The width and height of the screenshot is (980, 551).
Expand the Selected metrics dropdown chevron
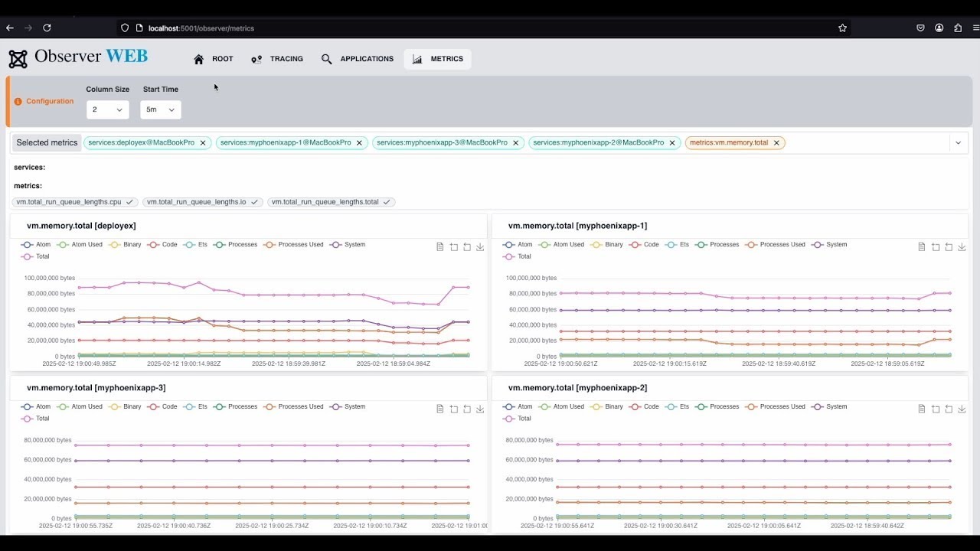click(x=958, y=142)
